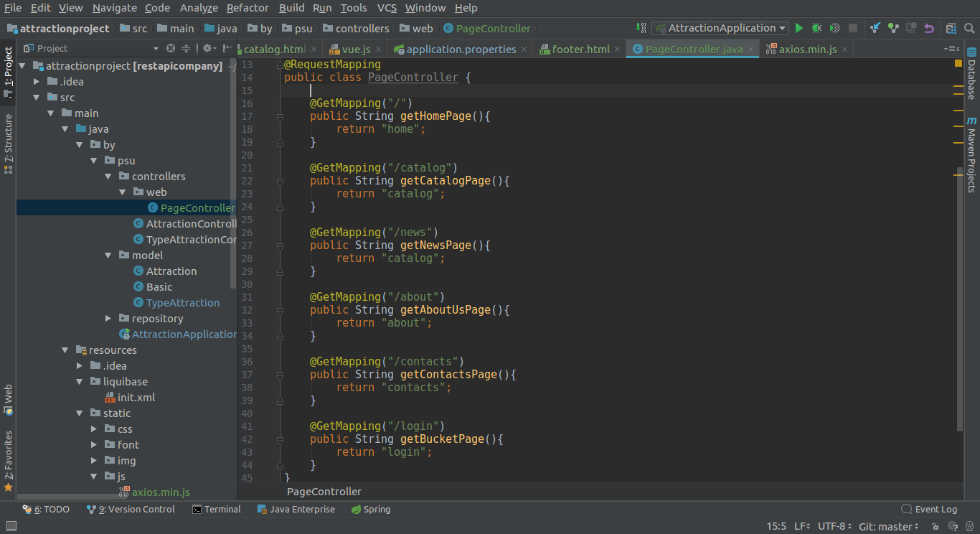Open Java Enterprise tool window

296,510
